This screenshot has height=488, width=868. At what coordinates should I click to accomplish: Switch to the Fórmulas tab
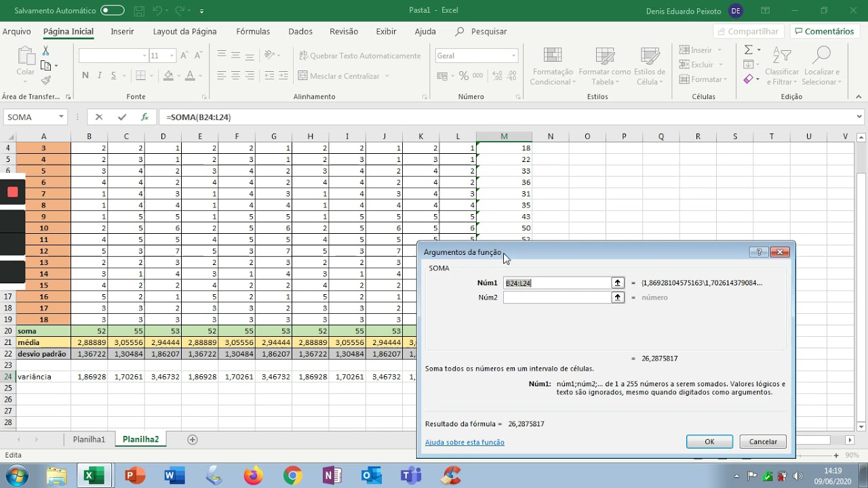coord(253,31)
